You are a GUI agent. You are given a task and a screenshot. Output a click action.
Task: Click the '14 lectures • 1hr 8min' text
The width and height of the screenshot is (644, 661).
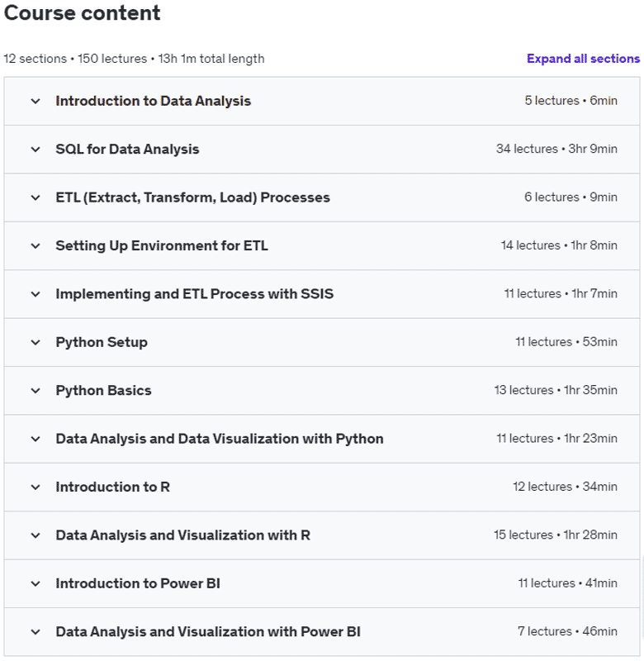tap(559, 245)
